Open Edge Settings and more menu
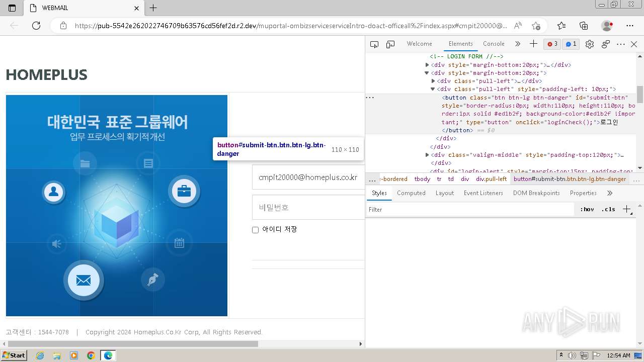Image resolution: width=644 pixels, height=362 pixels. coord(630,26)
